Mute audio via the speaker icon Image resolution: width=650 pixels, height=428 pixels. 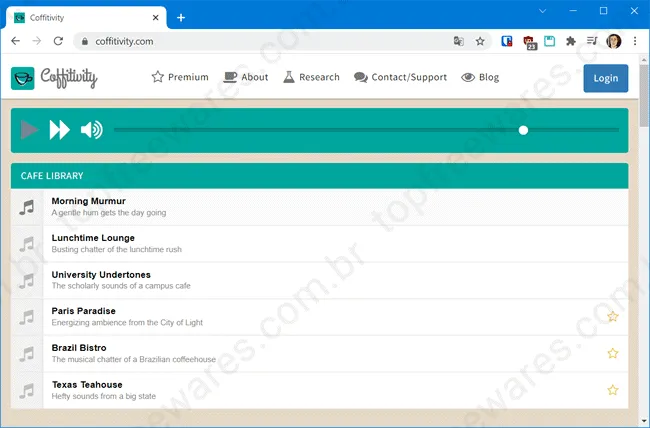[92, 130]
